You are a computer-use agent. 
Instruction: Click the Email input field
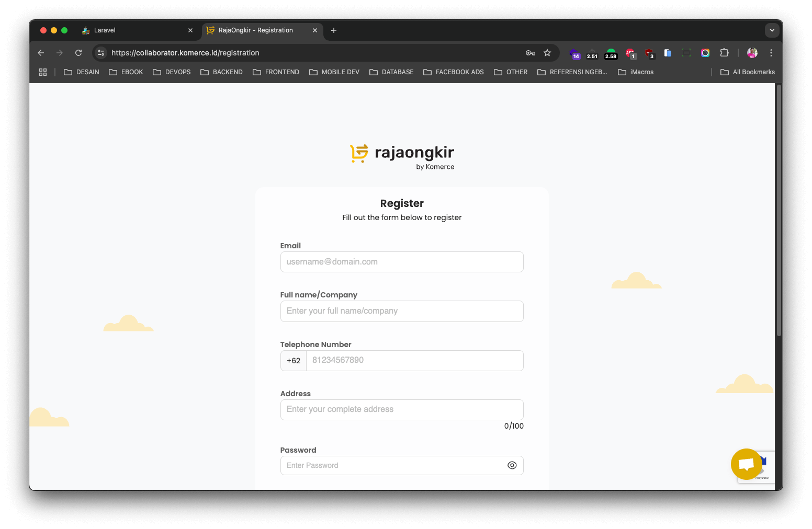click(x=402, y=262)
